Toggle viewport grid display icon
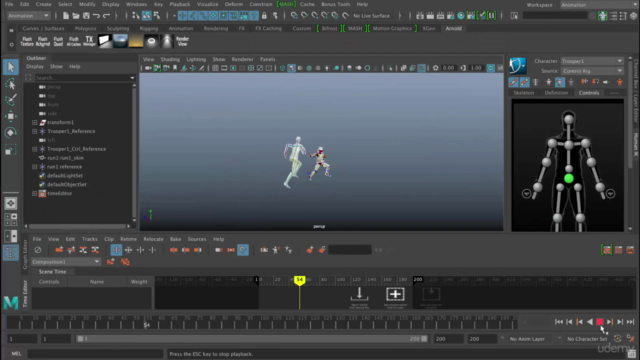The height and width of the screenshot is (360, 640). click(215, 68)
